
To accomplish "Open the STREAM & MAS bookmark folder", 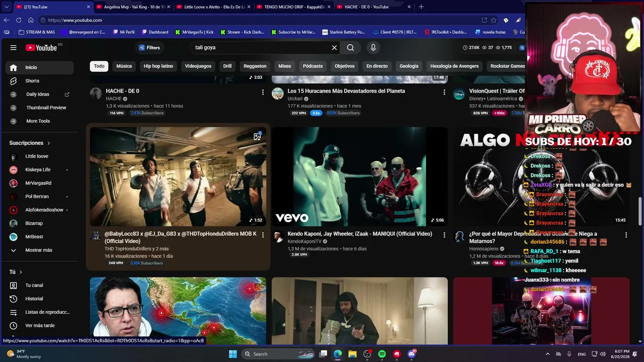I will pos(37,32).
